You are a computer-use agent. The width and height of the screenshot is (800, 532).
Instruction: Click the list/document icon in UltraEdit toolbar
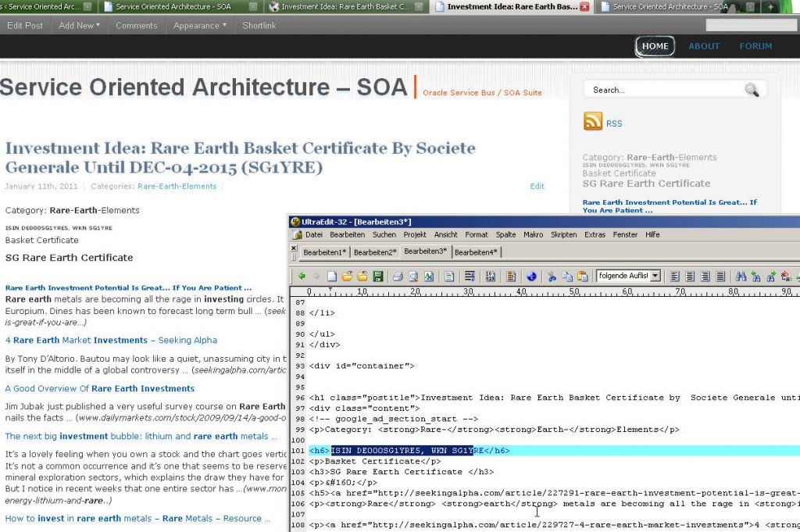[x=449, y=276]
